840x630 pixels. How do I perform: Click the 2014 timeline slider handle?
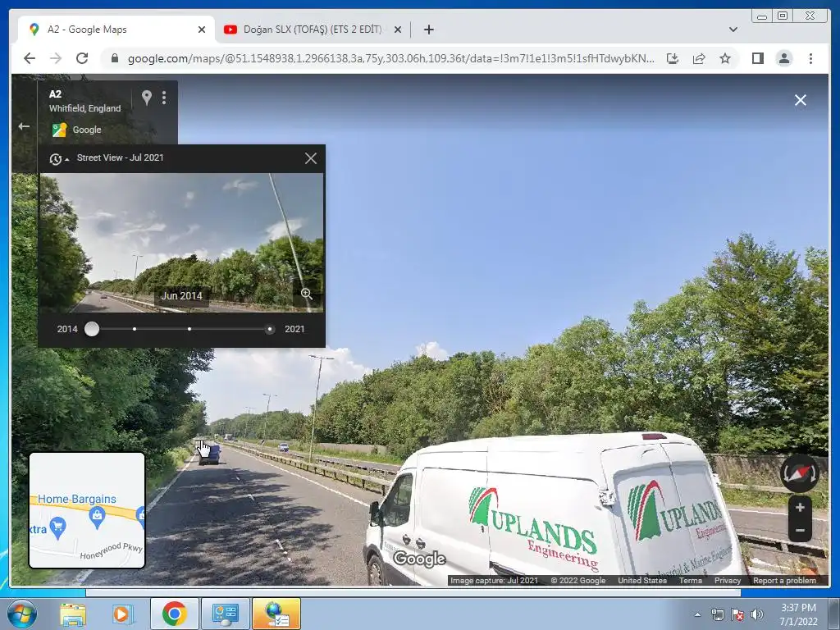coord(92,329)
